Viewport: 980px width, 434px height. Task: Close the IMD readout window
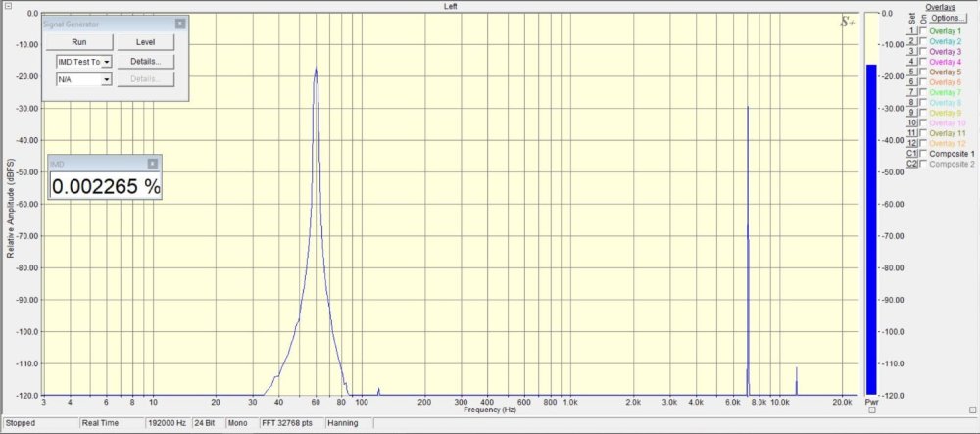coord(152,164)
